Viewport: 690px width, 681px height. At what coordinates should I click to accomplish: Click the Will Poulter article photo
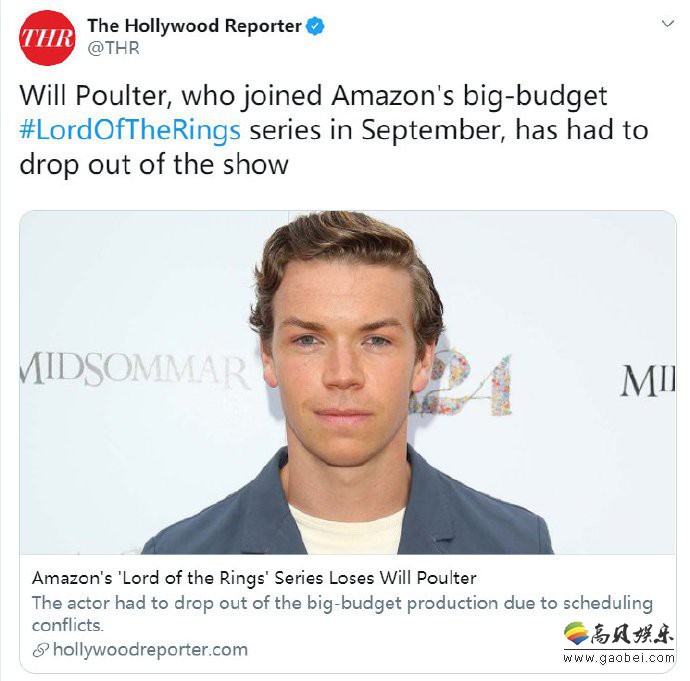point(347,382)
